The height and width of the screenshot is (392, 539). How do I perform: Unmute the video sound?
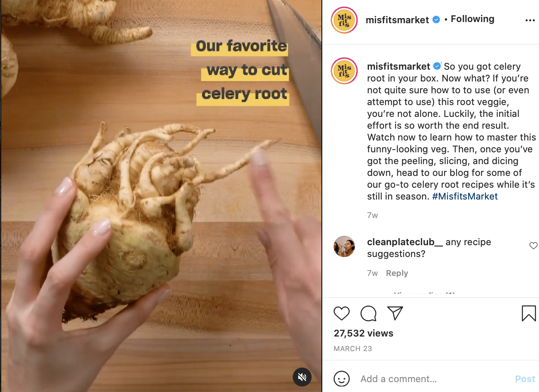302,377
